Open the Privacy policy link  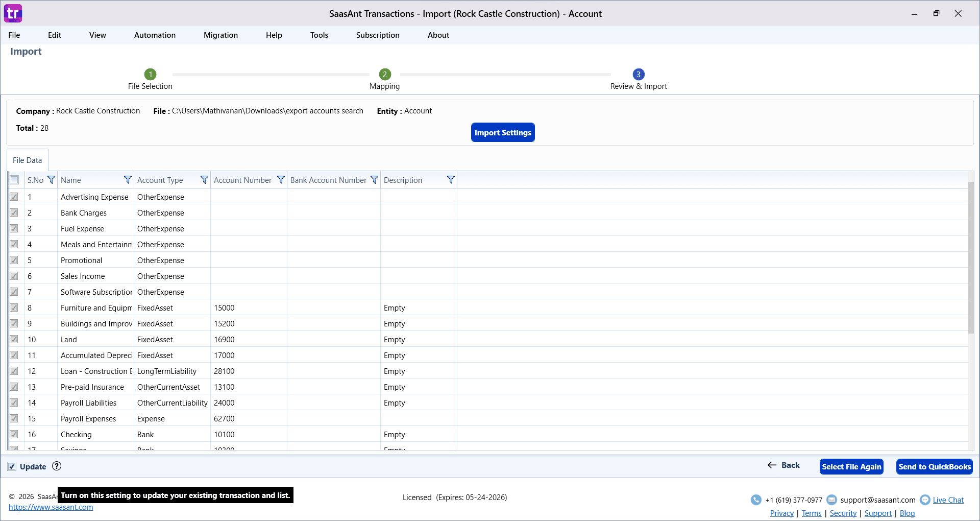(781, 513)
